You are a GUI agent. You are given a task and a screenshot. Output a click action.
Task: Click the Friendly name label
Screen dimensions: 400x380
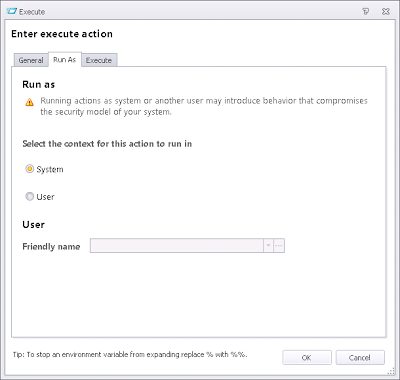pyautogui.click(x=51, y=246)
